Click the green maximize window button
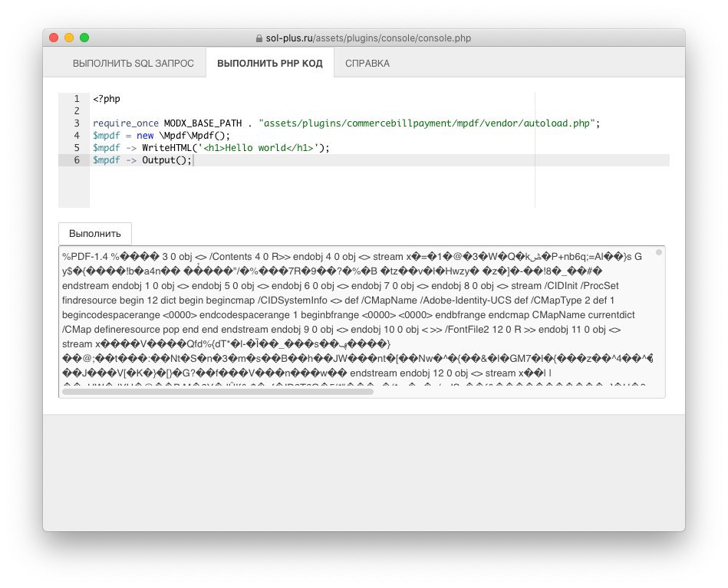The width and height of the screenshot is (728, 588). [x=84, y=38]
